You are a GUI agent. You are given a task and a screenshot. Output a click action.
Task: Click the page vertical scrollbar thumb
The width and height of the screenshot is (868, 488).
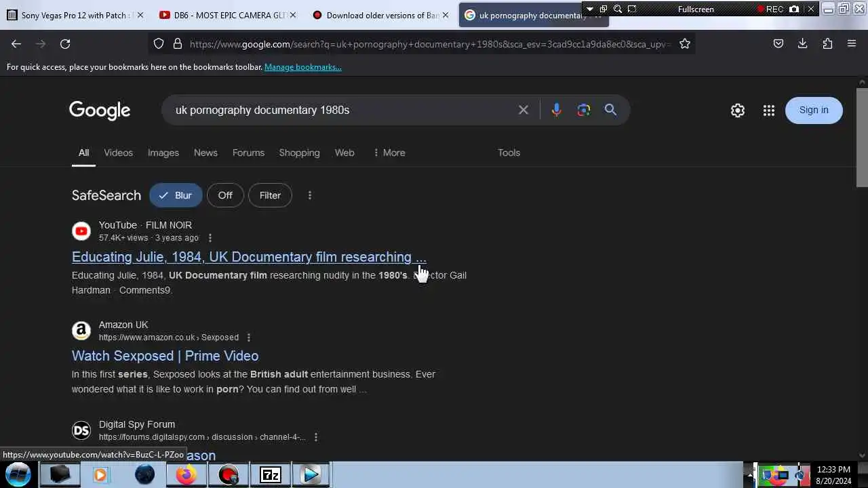[x=862, y=137]
